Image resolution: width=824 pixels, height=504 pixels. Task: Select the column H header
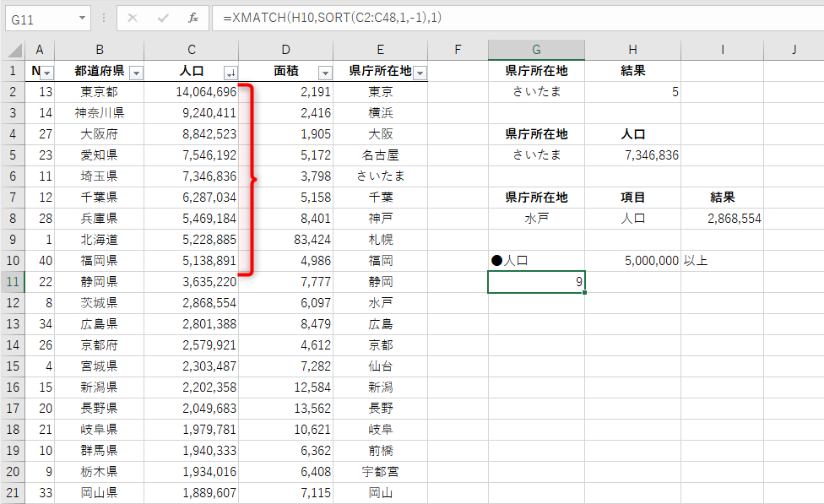pos(632,49)
